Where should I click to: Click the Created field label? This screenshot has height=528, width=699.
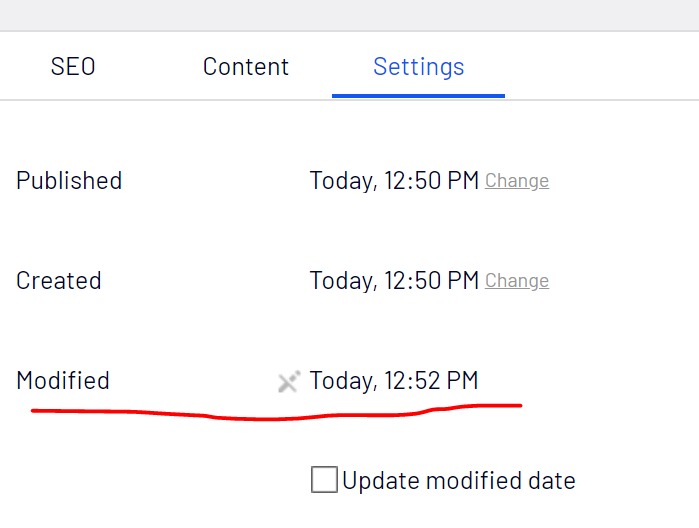pos(59,281)
